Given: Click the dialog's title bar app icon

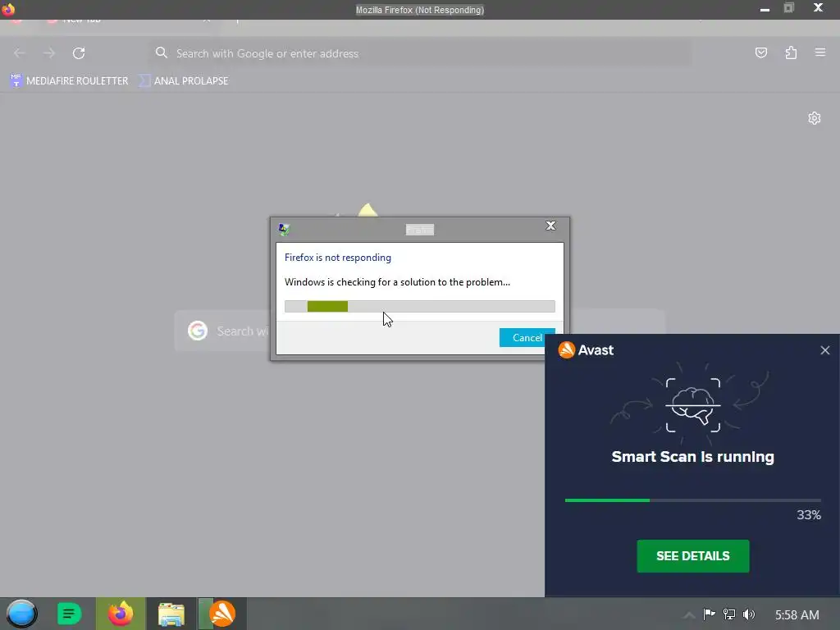Looking at the screenshot, I should pyautogui.click(x=284, y=230).
